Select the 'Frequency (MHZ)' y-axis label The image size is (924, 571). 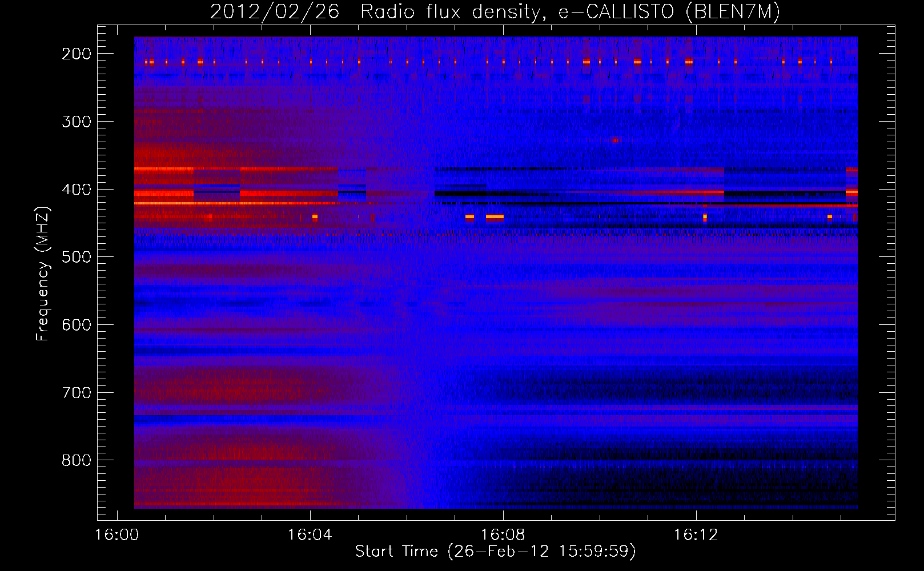pos(43,274)
